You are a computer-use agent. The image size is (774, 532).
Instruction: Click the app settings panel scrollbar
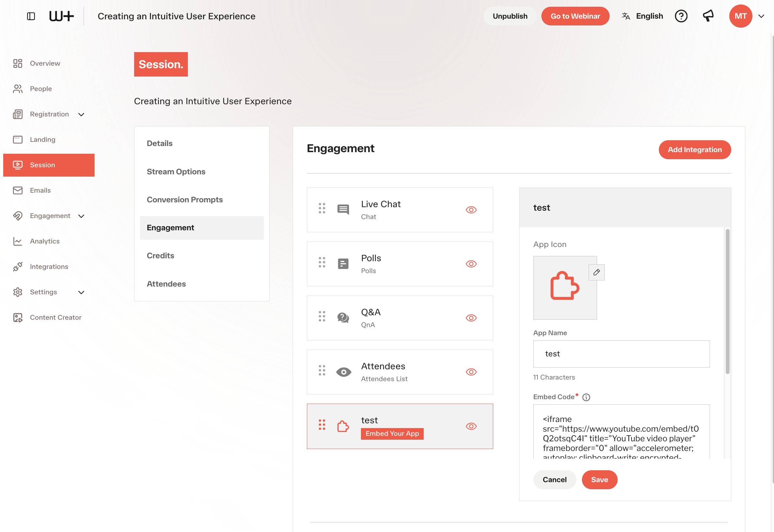point(727,301)
